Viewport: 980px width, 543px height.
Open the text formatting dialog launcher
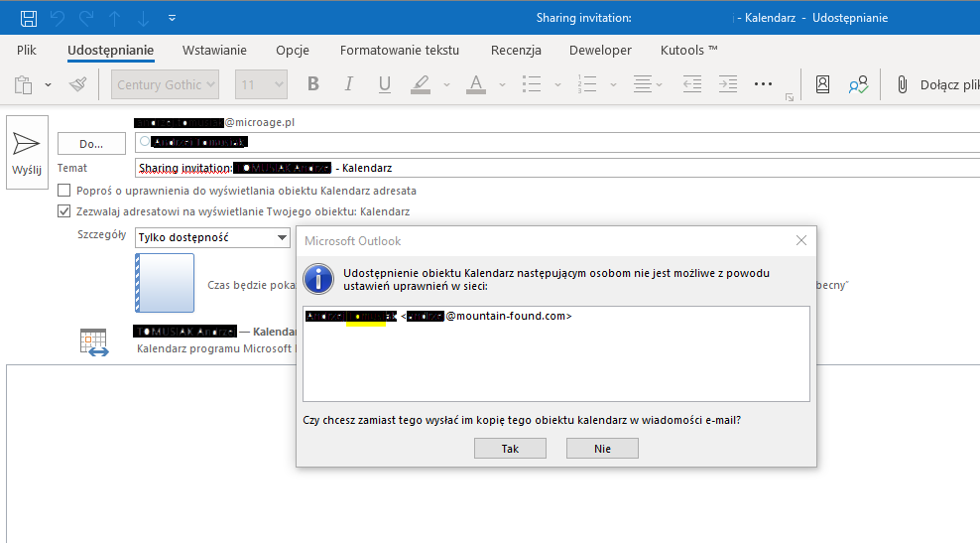(x=790, y=97)
